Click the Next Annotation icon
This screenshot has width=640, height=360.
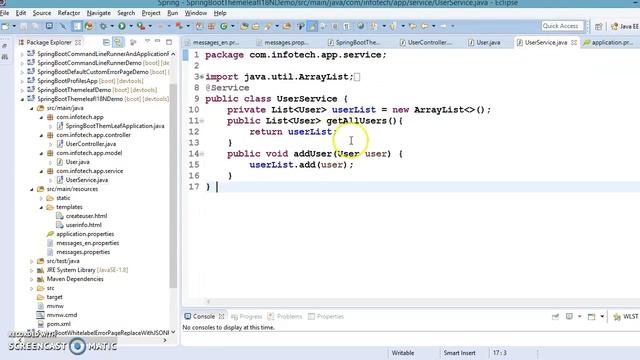coord(374,26)
